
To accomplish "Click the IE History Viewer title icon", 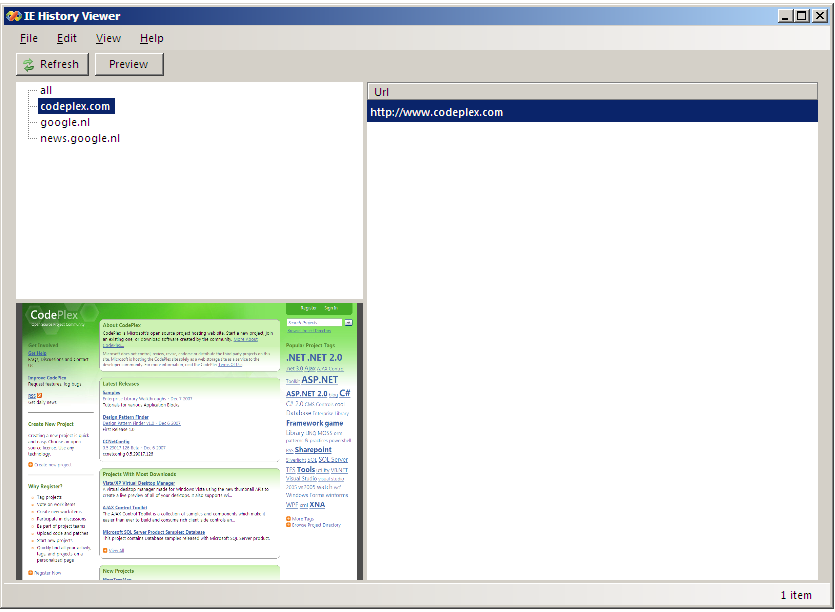I will pos(13,16).
